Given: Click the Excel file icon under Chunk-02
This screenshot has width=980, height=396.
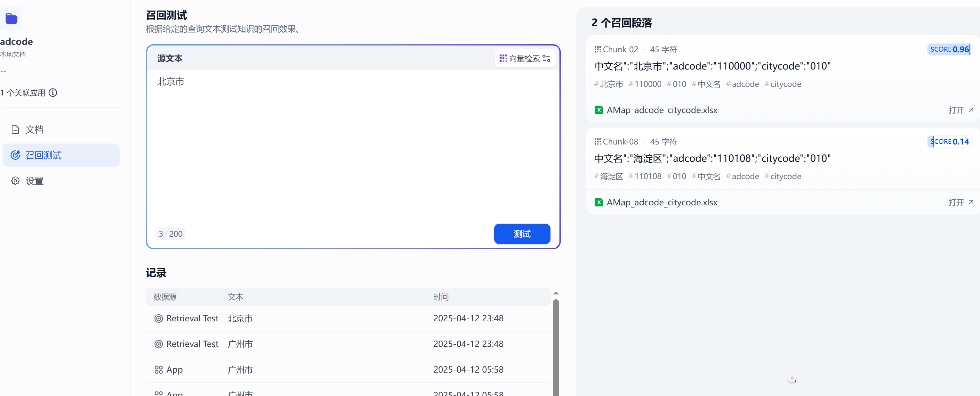Looking at the screenshot, I should pos(598,110).
